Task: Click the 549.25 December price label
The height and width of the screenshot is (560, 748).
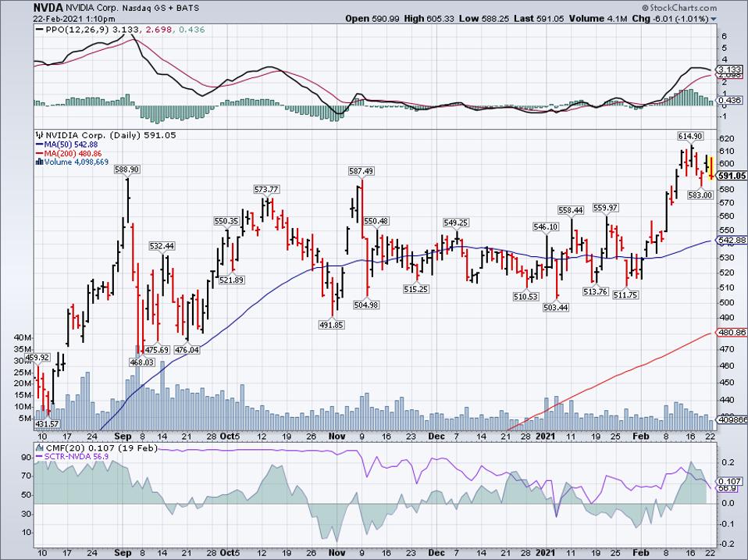Action: pyautogui.click(x=455, y=223)
